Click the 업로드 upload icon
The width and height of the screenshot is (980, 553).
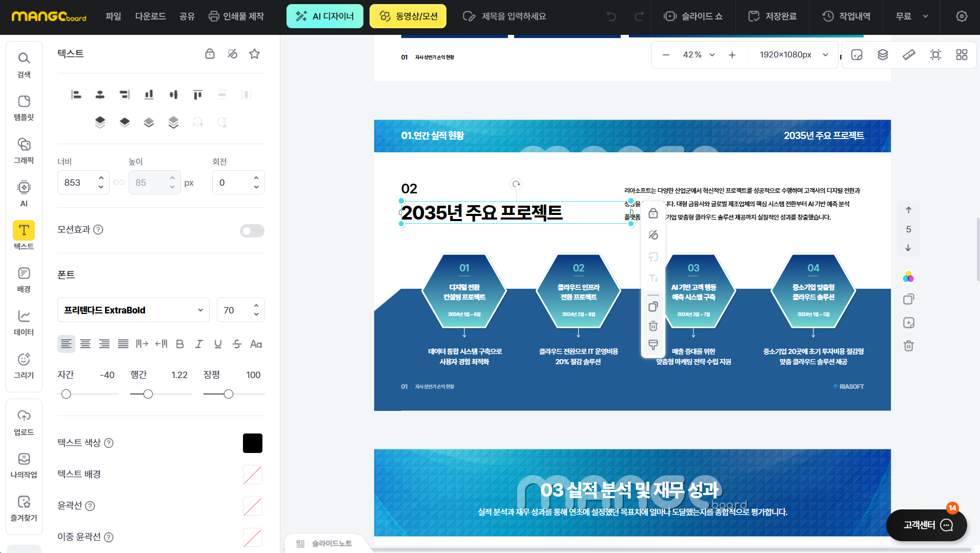point(24,422)
